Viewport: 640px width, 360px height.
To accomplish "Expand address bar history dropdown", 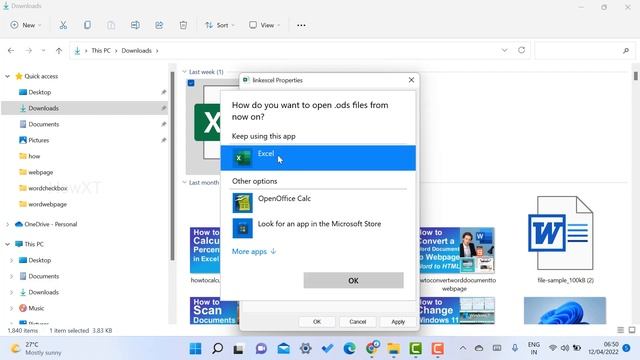I will pos(504,50).
